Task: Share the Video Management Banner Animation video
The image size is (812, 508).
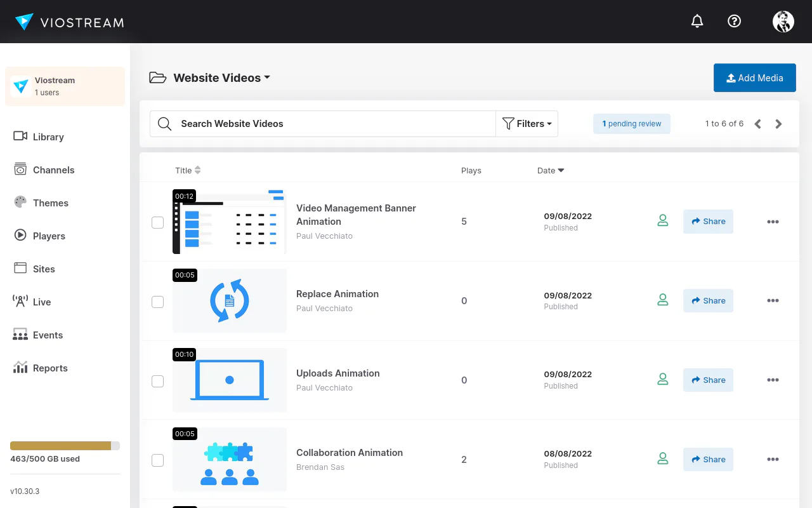Action: [x=708, y=222]
